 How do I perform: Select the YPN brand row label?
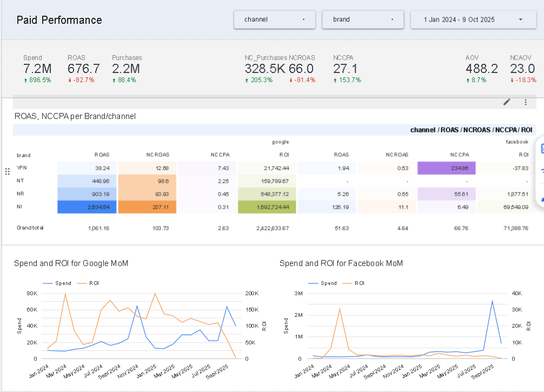(x=22, y=168)
